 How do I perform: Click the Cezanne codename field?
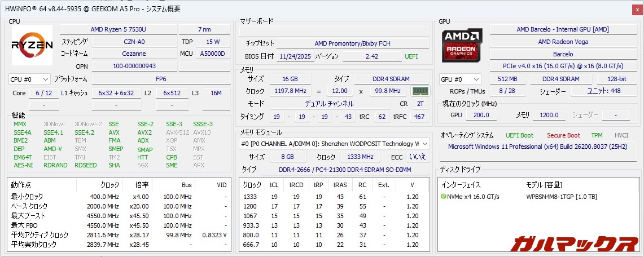coord(134,54)
